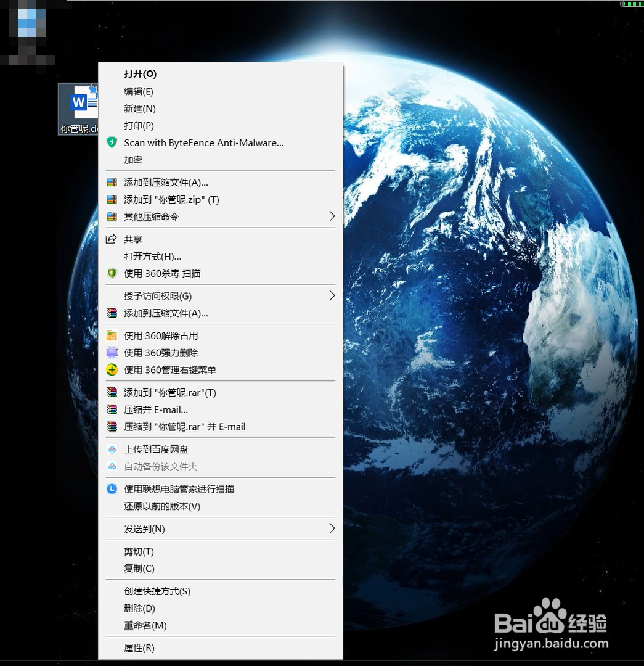Select 新建(N) menu entry

[x=221, y=109]
